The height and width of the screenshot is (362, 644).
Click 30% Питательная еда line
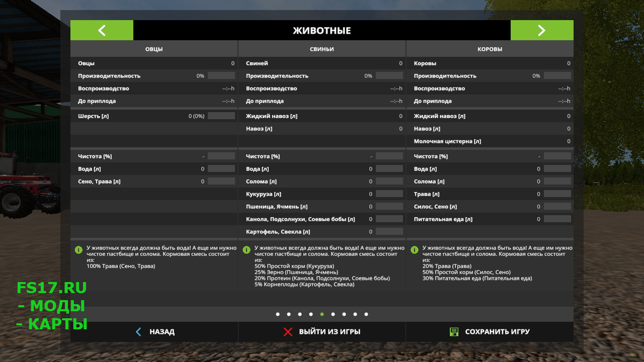(477, 278)
